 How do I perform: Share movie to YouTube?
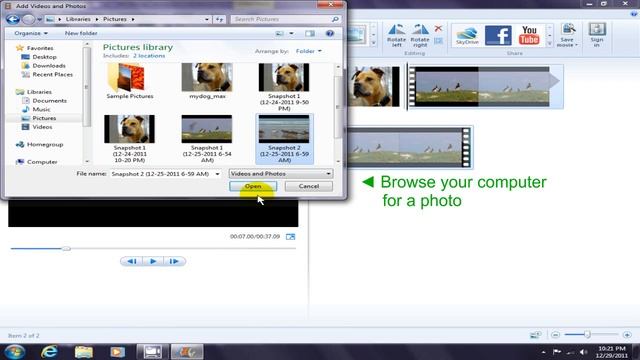529,36
